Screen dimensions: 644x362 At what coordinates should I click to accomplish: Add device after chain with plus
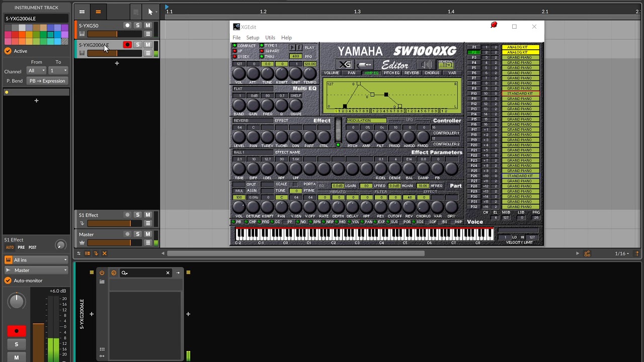pos(188,314)
